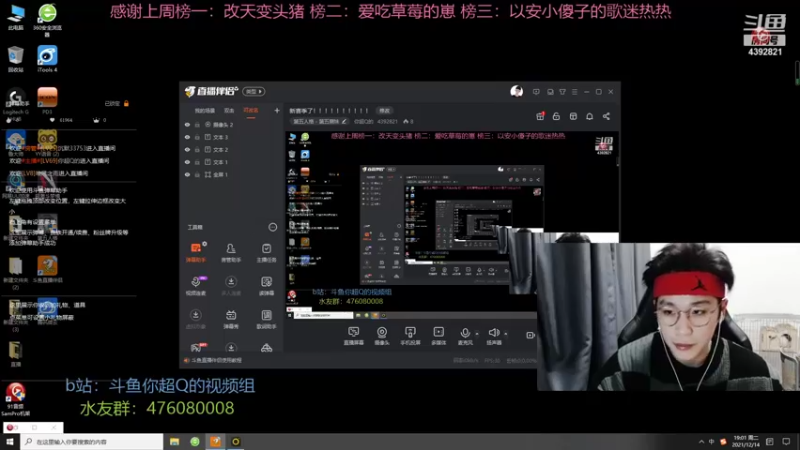Click the 扬声器 speaker icon
This screenshot has height=450, width=800.
(x=493, y=333)
